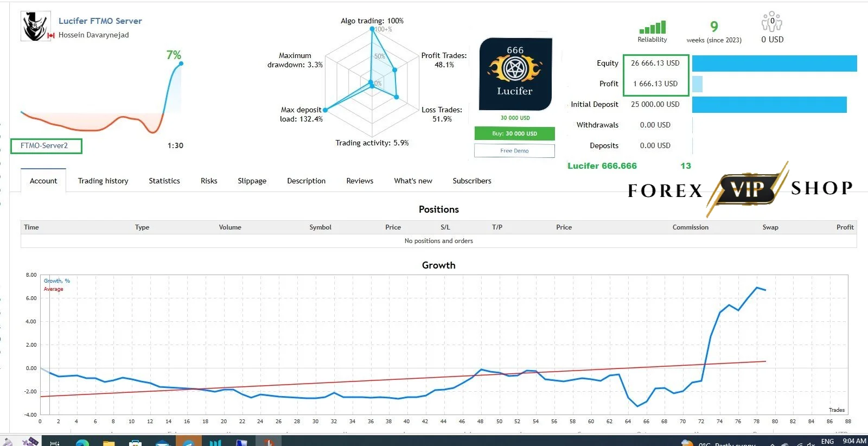868x446 pixels.
Task: Open the Risks tab
Action: [x=209, y=181]
